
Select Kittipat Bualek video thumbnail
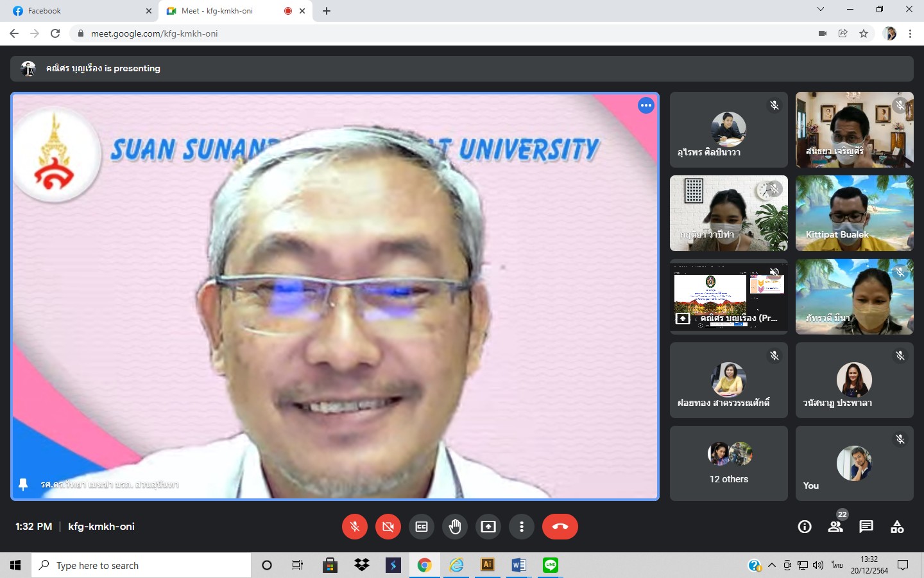[854, 213]
